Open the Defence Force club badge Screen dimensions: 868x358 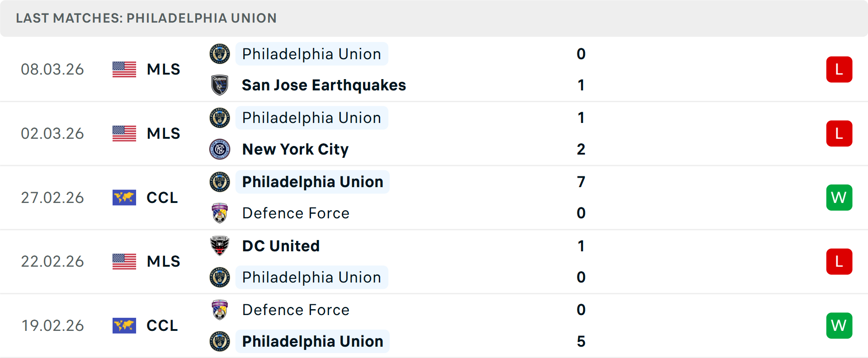pos(220,213)
